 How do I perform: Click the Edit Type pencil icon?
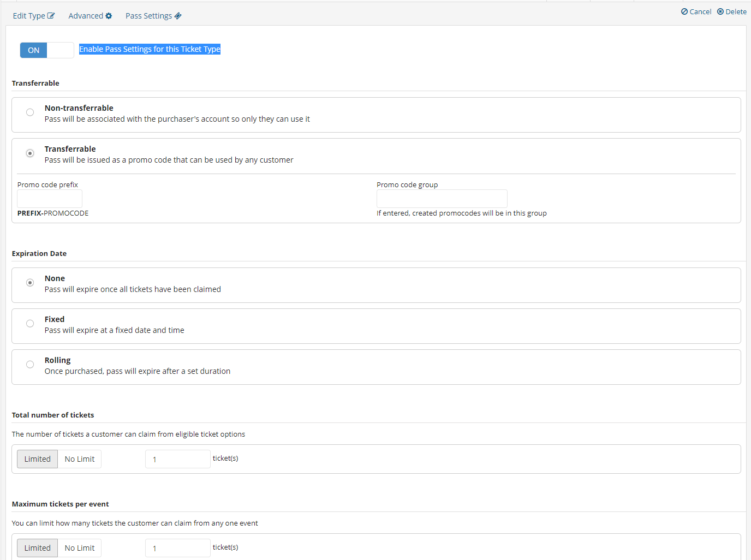[51, 16]
